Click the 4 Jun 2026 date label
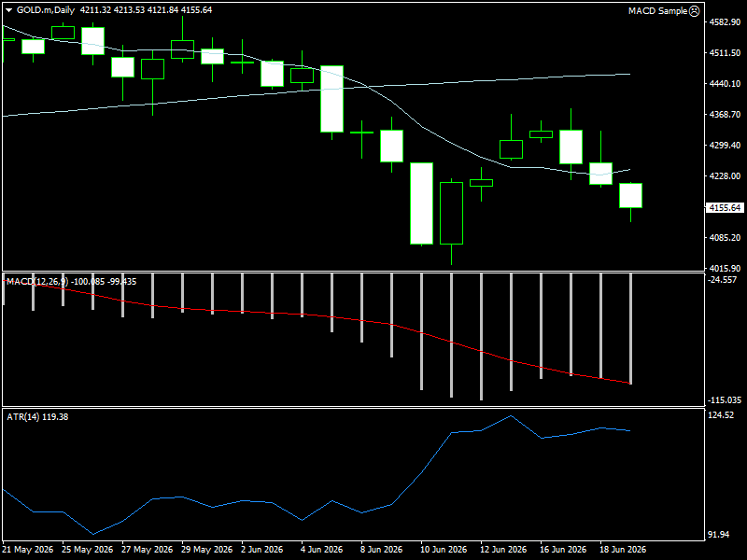The width and height of the screenshot is (747, 560). coord(321,549)
